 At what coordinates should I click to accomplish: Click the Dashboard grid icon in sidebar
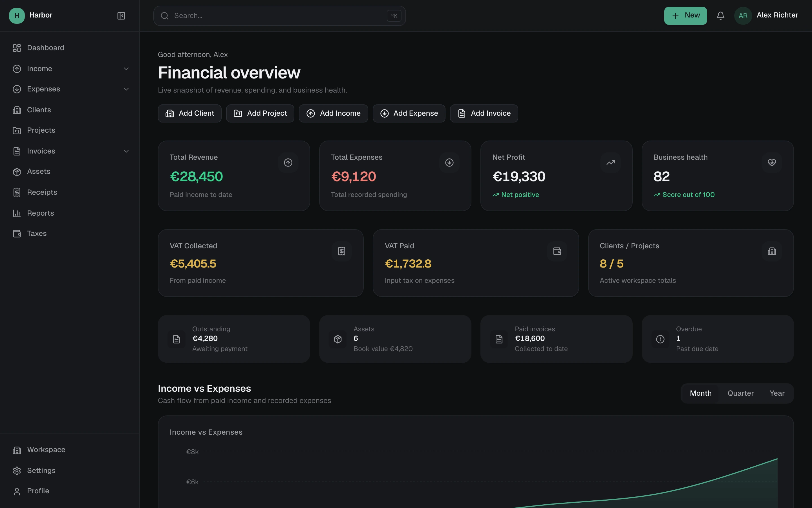click(17, 48)
